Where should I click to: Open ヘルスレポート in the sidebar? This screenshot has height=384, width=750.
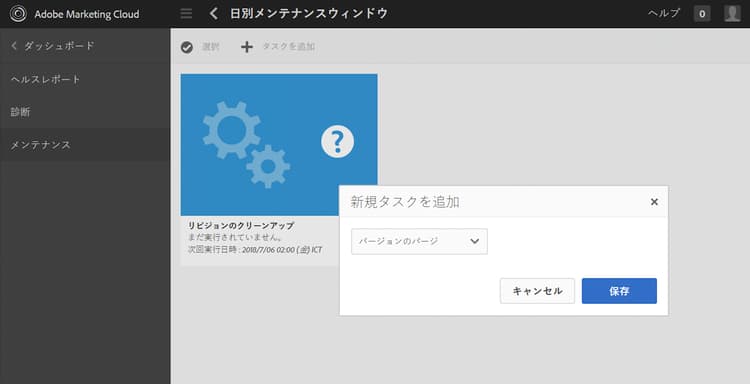85,79
